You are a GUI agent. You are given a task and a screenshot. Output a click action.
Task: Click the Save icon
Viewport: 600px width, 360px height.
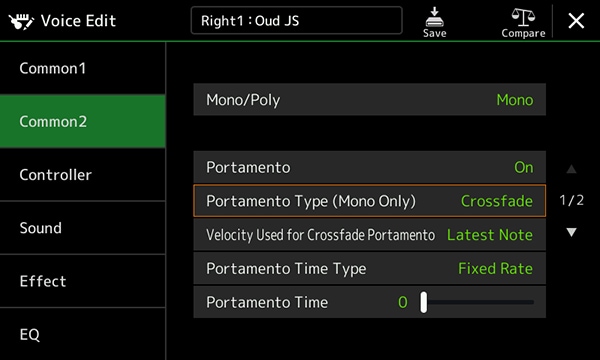click(434, 16)
